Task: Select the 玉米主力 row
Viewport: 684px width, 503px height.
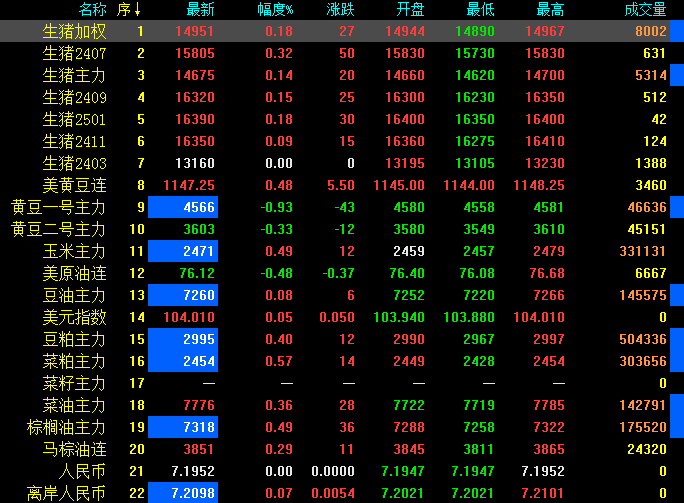Action: pyautogui.click(x=75, y=251)
